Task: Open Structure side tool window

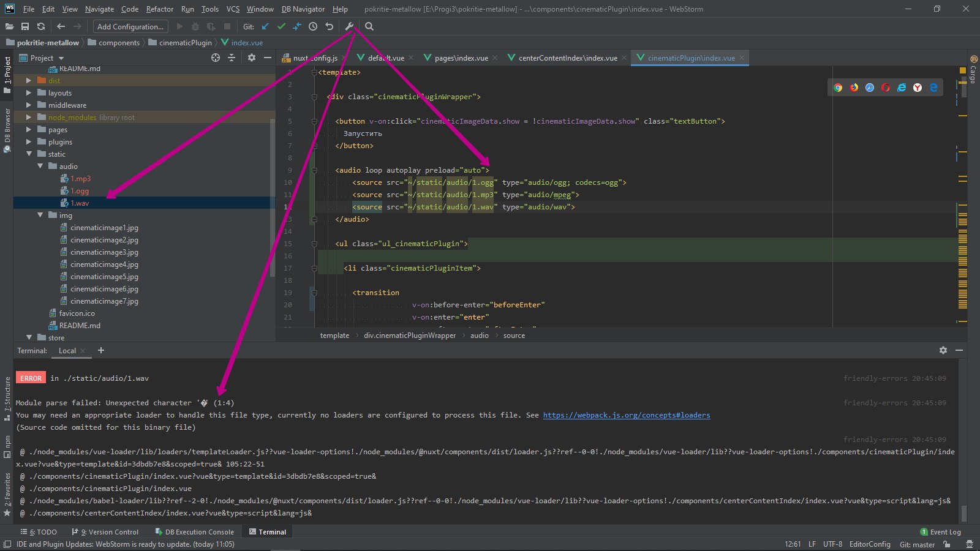Action: click(7, 398)
